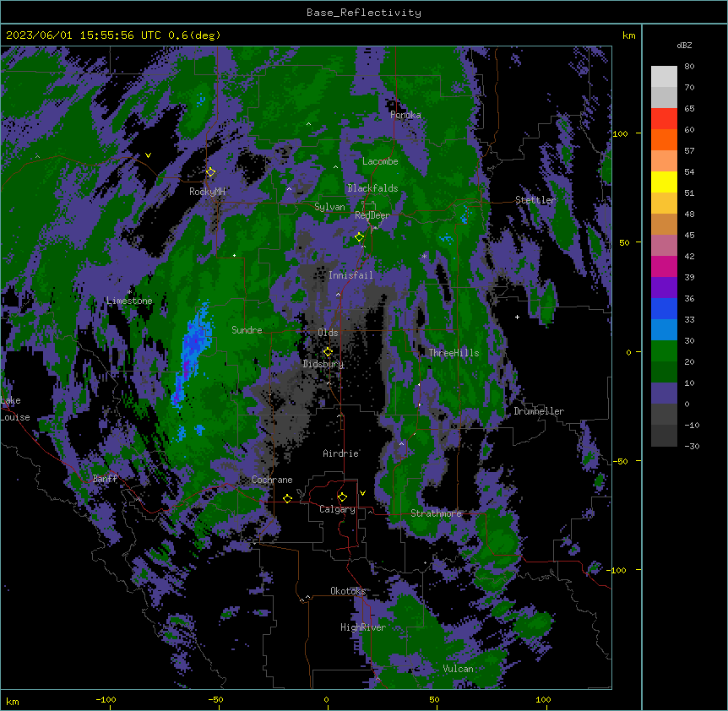Select the yellow diamond marker above Calgary label
This screenshot has height=711, width=728.
coord(342,497)
